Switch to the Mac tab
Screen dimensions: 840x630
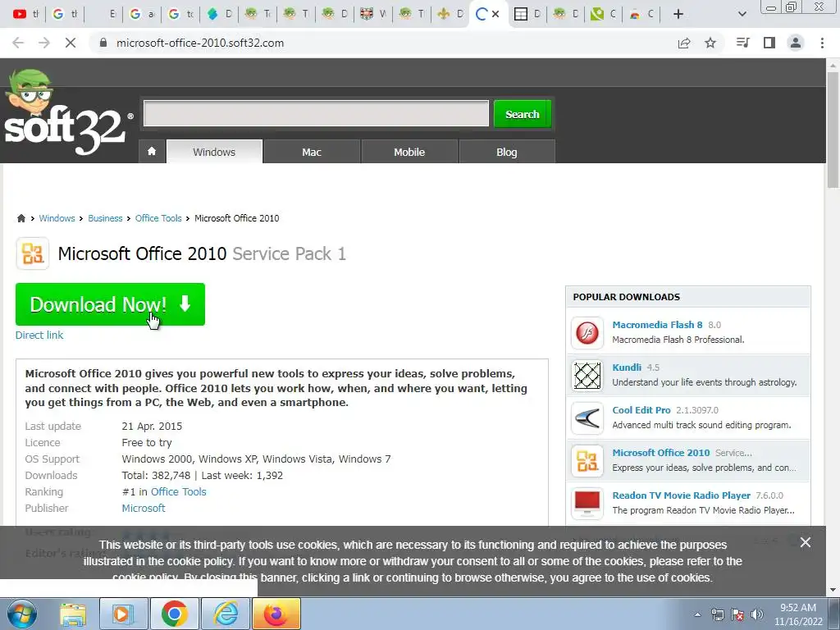click(311, 152)
